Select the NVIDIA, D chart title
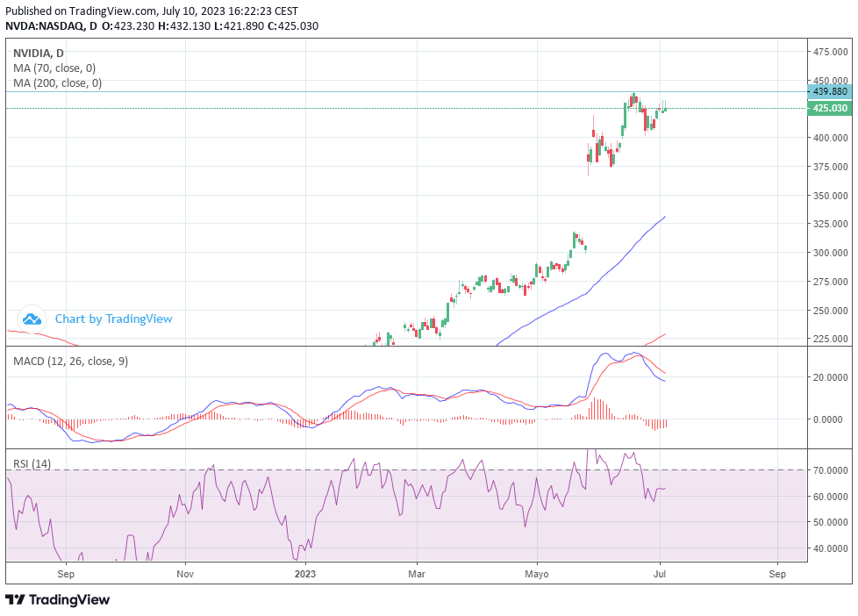Viewport: 858px width, 616px height. click(39, 54)
